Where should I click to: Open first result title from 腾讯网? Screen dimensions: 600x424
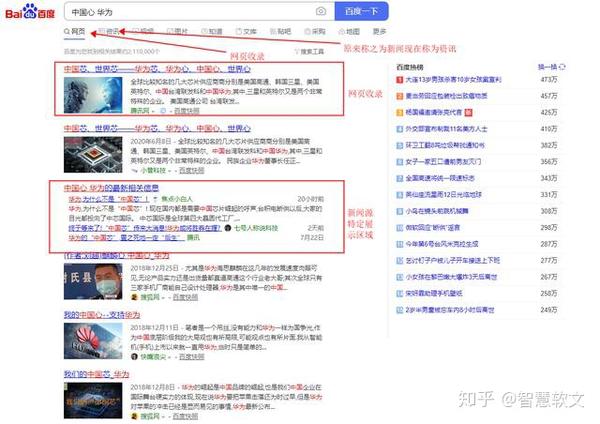[157, 69]
